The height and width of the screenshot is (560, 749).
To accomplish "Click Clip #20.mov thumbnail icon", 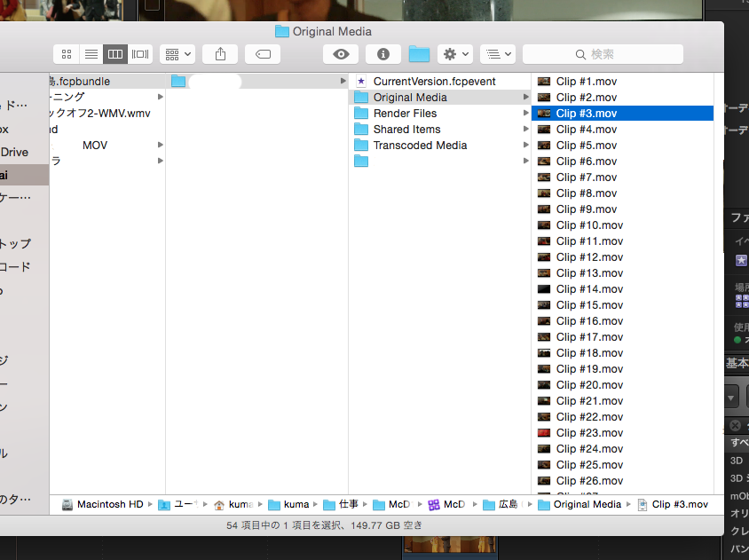I will pyautogui.click(x=544, y=385).
